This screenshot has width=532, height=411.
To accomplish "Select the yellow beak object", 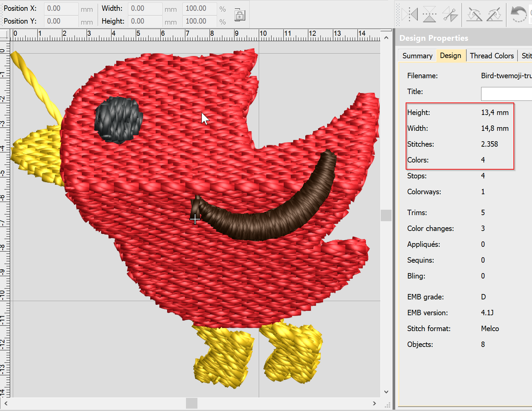I will pyautogui.click(x=37, y=155).
